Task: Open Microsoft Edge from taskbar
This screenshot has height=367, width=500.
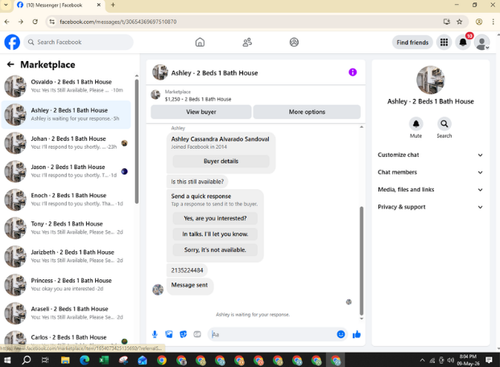Action: tap(85, 360)
